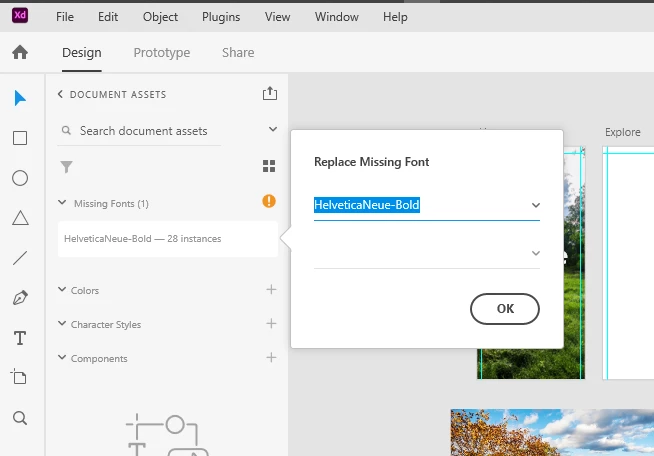
Task: Switch to the Share tab
Action: click(238, 53)
